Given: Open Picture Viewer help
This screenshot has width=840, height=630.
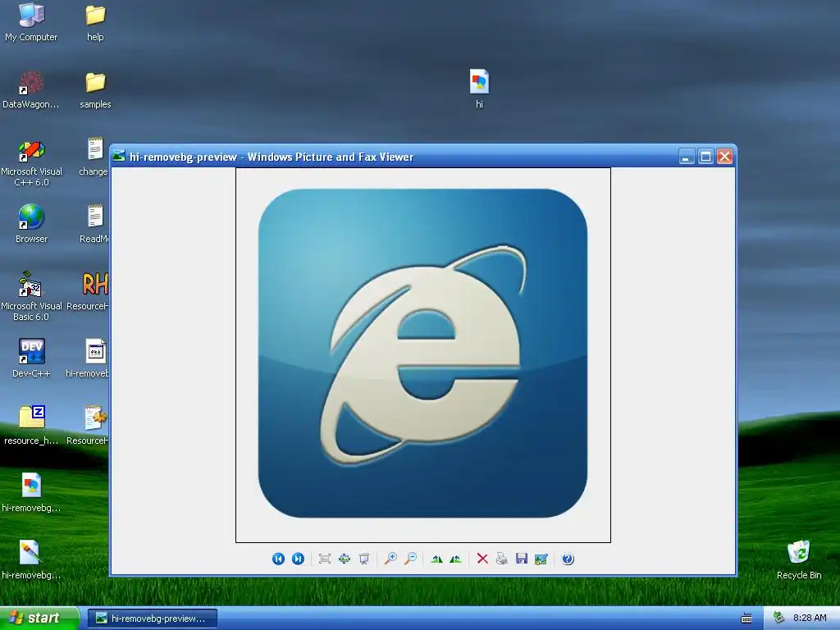Looking at the screenshot, I should [568, 559].
